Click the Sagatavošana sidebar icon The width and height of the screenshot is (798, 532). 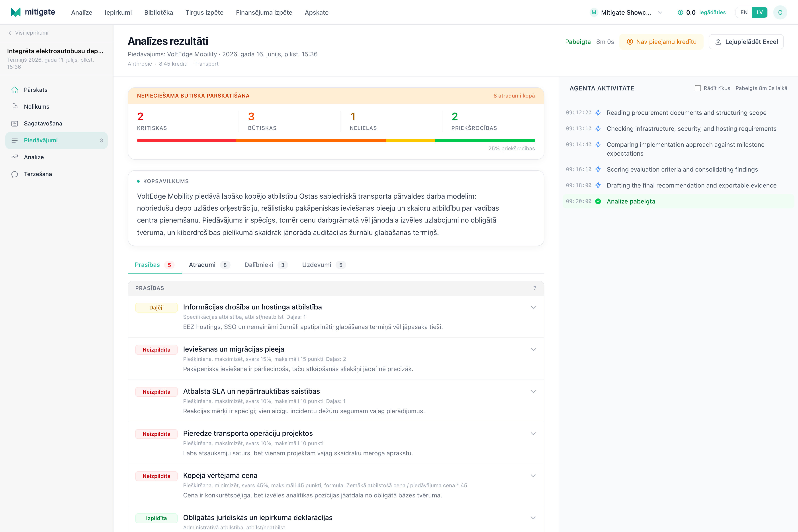pos(15,123)
